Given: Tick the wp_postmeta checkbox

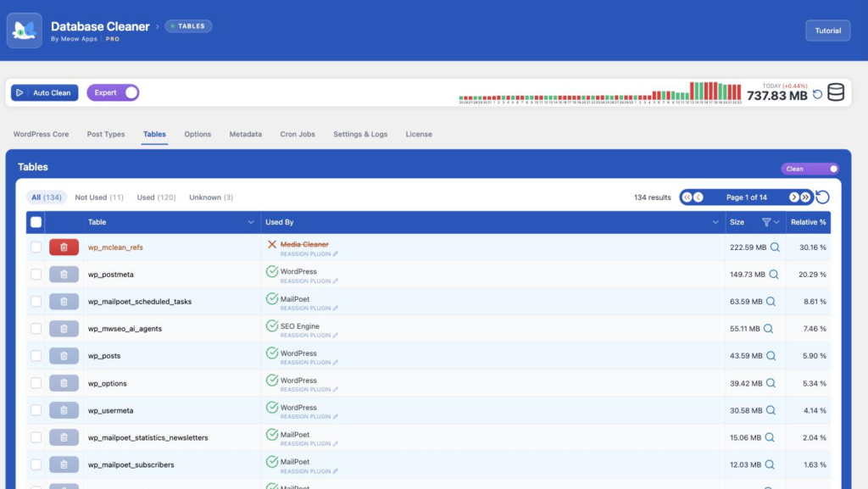Looking at the screenshot, I should [x=36, y=275].
